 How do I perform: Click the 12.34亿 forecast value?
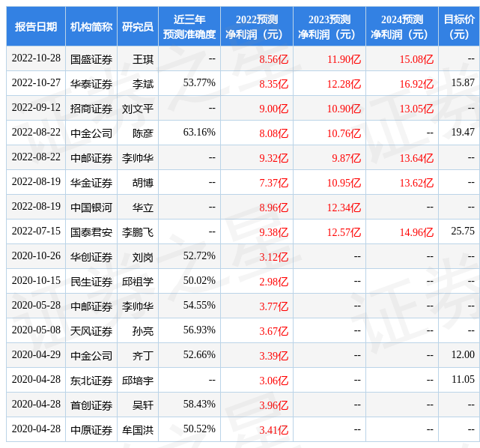pyautogui.click(x=344, y=208)
